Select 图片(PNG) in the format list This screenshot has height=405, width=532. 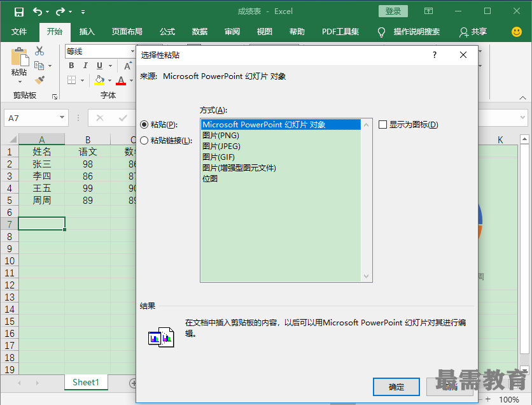281,136
